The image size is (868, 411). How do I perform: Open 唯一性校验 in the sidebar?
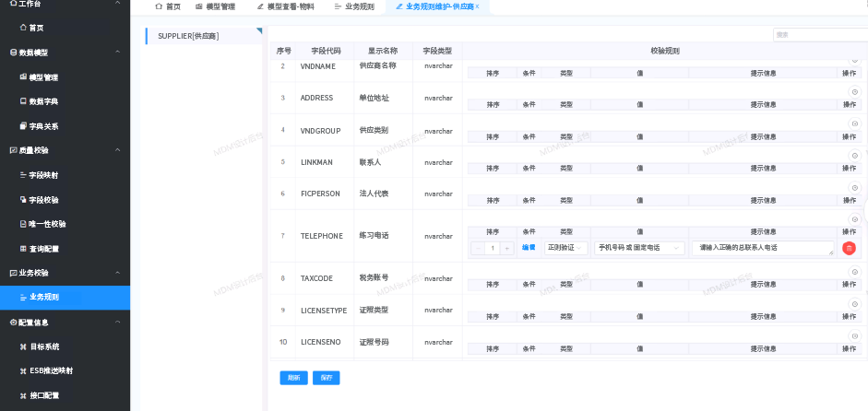tap(47, 224)
